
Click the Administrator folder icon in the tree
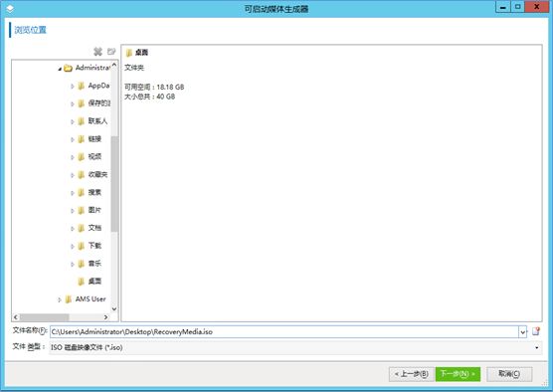pos(68,68)
